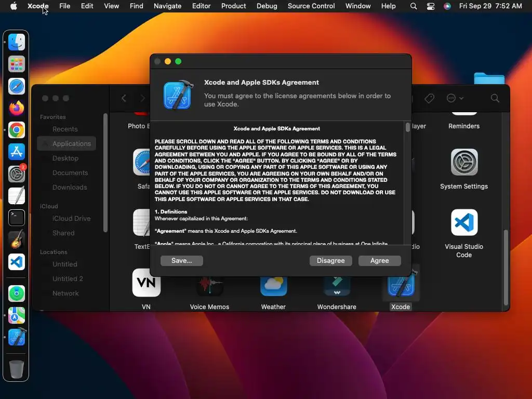Open the App Store Dock icon
Image resolution: width=532 pixels, height=399 pixels.
point(16,152)
